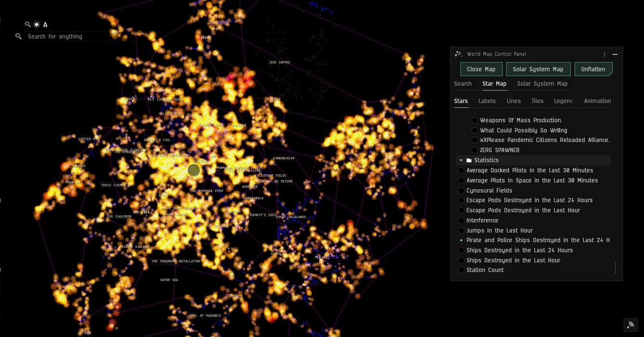644x337 pixels.
Task: Click the Fountain region label
Action: [x=73, y=182]
